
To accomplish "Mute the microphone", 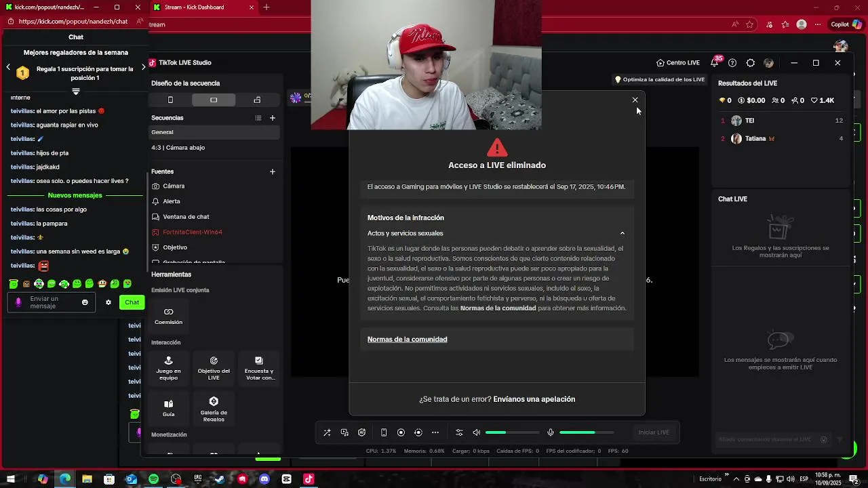I will click(x=551, y=432).
